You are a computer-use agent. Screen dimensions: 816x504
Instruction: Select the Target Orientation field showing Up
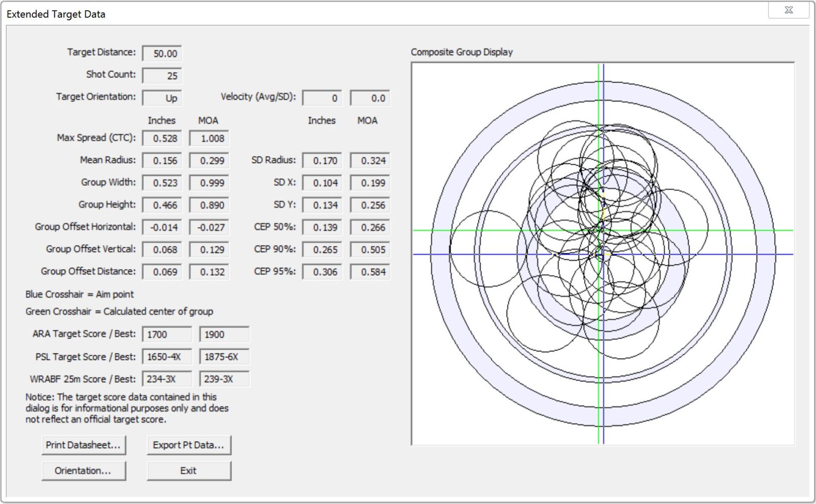coord(163,97)
